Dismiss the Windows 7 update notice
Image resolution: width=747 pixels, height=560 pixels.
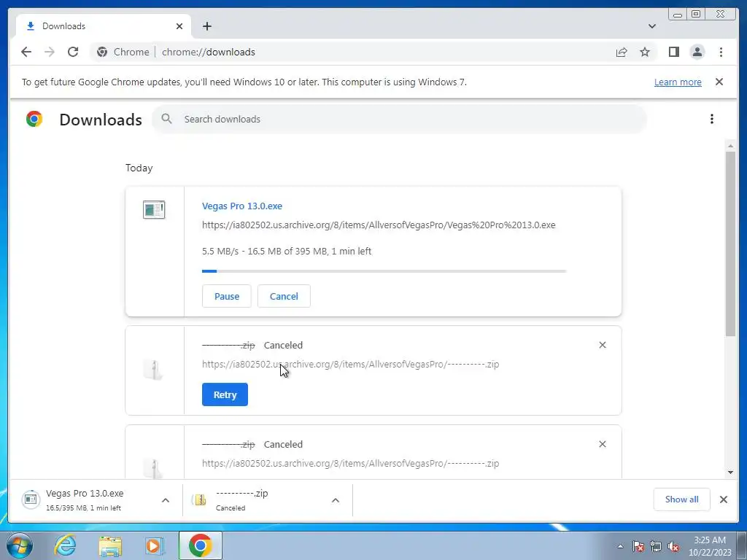click(x=719, y=82)
